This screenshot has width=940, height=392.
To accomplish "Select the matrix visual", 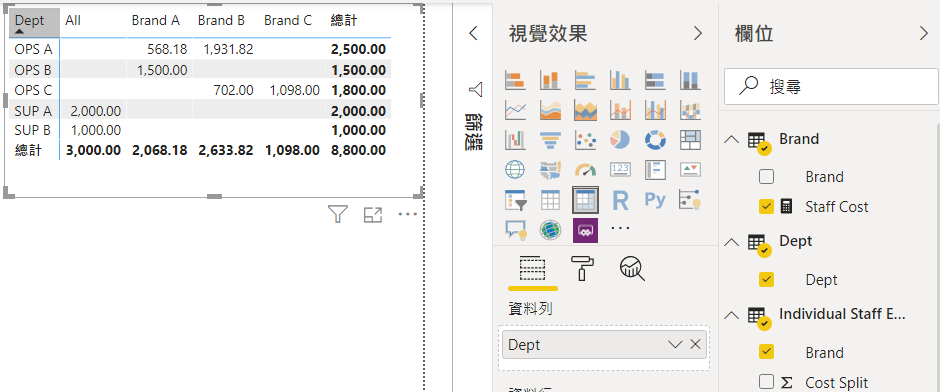I will [x=585, y=200].
